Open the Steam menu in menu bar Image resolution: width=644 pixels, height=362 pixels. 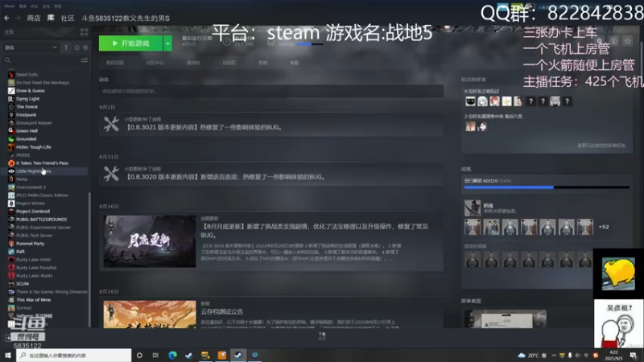tap(10, 6)
